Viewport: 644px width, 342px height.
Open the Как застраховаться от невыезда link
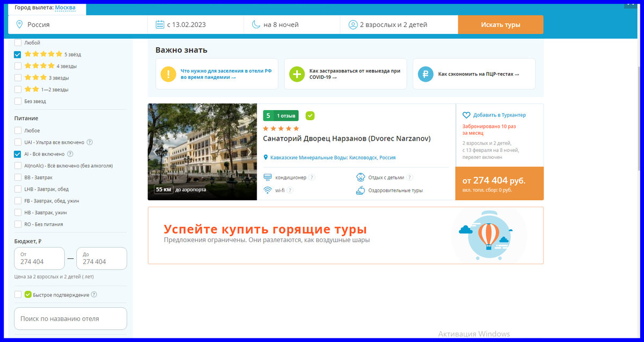tap(355, 74)
